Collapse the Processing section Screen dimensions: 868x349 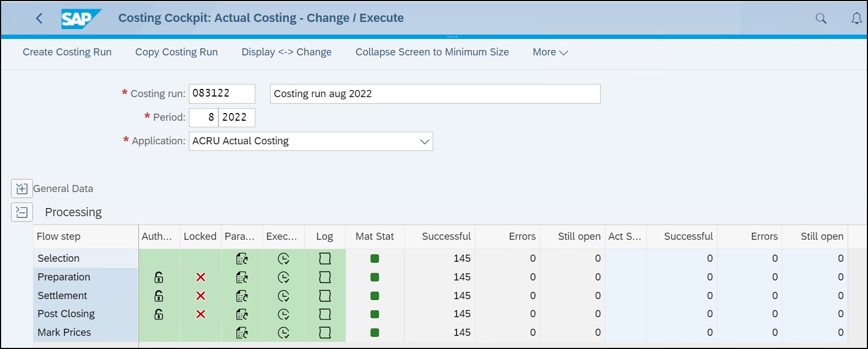point(22,212)
